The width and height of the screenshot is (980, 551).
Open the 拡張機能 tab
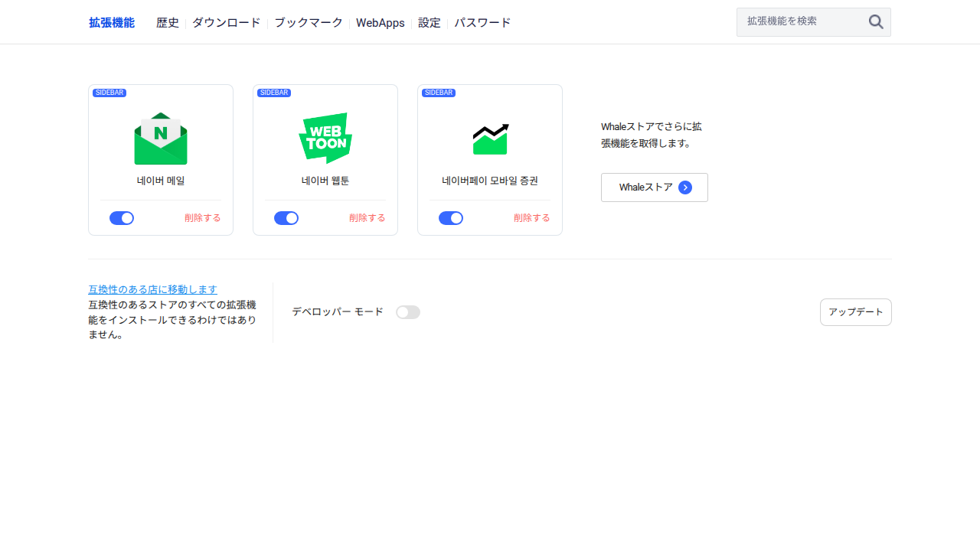[112, 23]
